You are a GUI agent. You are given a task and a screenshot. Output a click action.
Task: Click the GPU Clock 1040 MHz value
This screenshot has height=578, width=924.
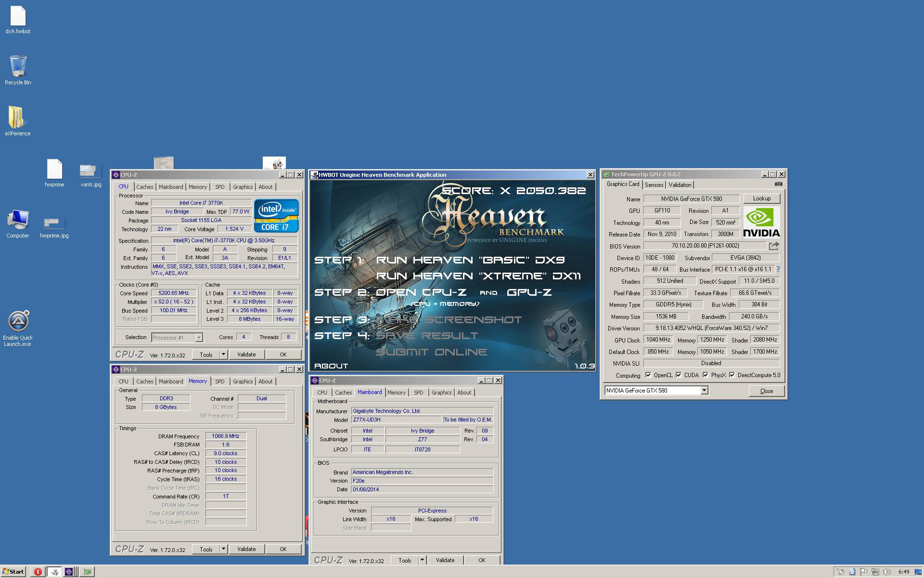[658, 340]
